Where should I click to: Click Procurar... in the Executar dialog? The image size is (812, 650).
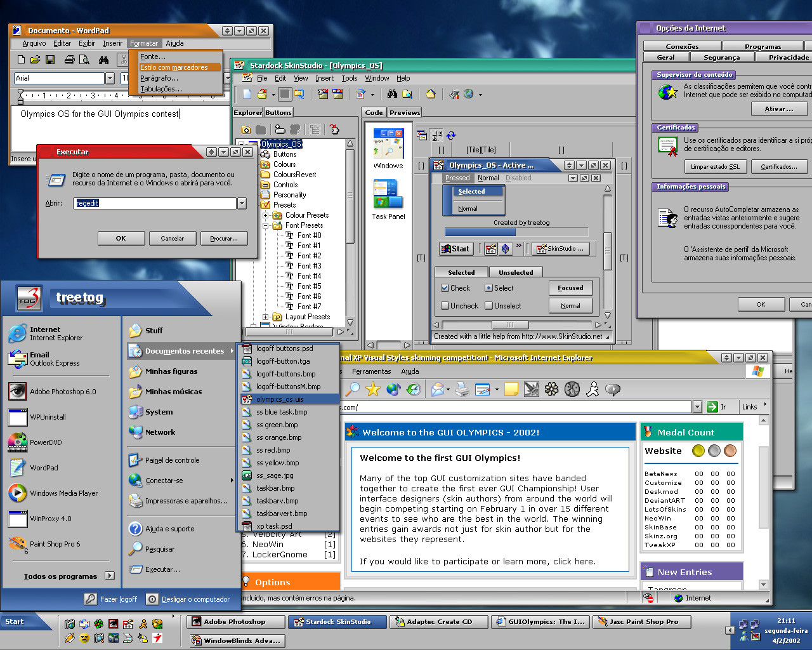tap(224, 238)
